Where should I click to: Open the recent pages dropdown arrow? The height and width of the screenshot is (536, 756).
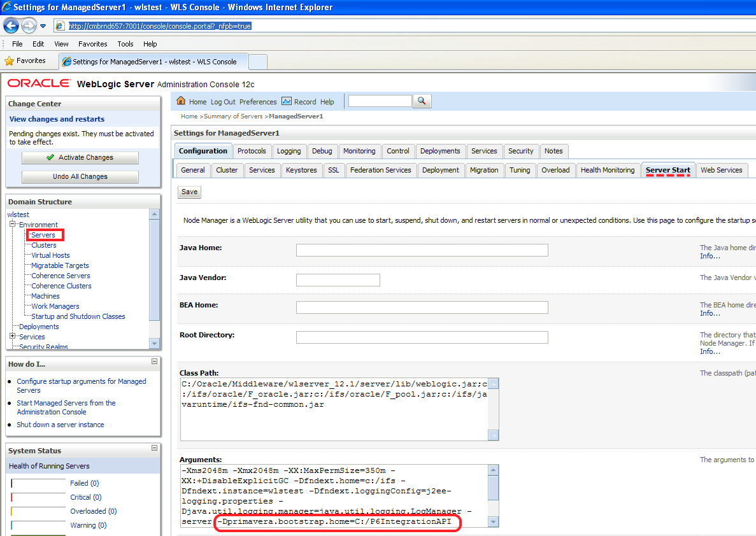pyautogui.click(x=43, y=26)
